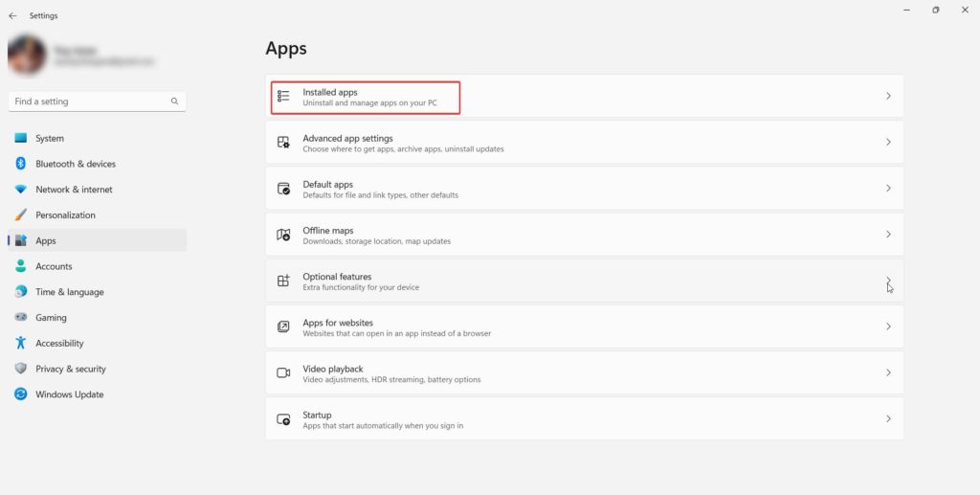This screenshot has width=980, height=495.
Task: Click the Find a setting search box
Action: click(91, 101)
